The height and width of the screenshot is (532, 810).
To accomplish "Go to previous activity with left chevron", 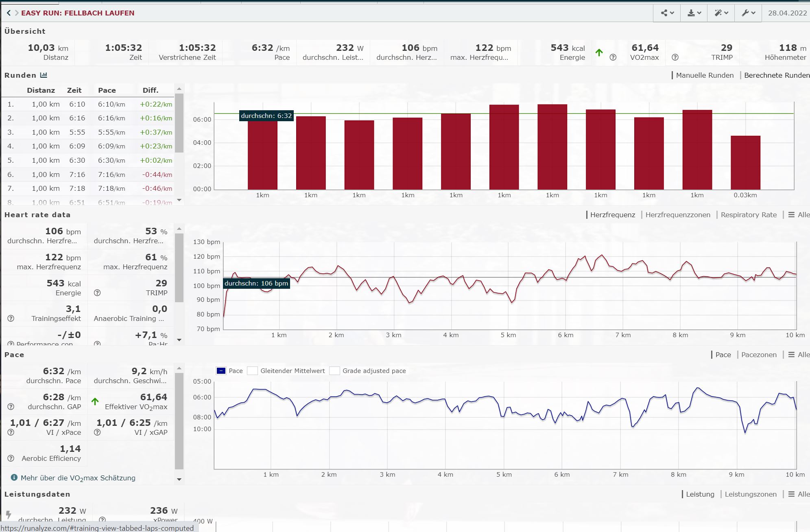I will click(x=9, y=13).
